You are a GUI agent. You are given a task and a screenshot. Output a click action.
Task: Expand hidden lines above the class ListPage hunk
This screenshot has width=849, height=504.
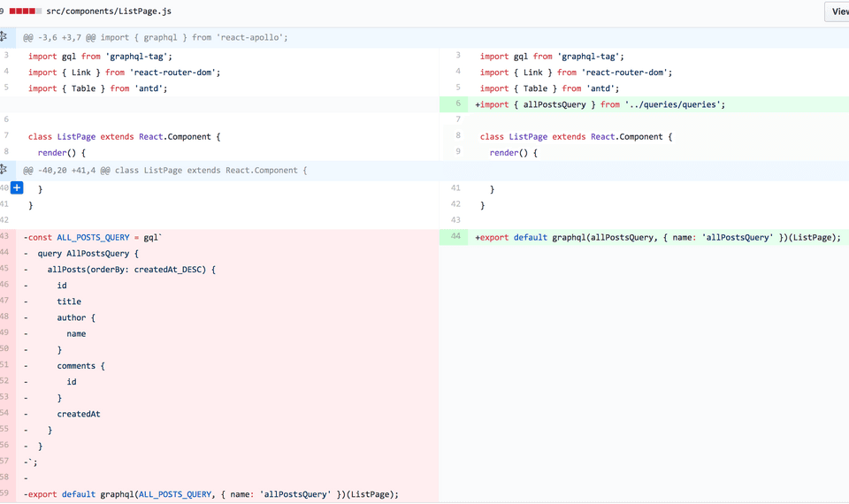click(x=4, y=170)
